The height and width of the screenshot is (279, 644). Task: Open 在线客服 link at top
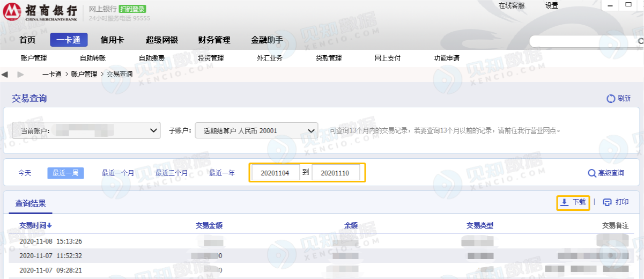click(x=512, y=6)
